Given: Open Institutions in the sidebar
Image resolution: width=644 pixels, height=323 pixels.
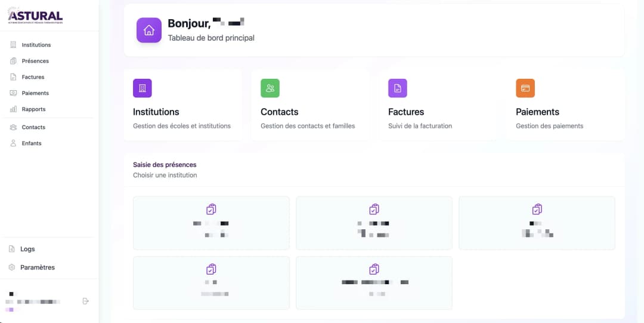Looking at the screenshot, I should [36, 45].
